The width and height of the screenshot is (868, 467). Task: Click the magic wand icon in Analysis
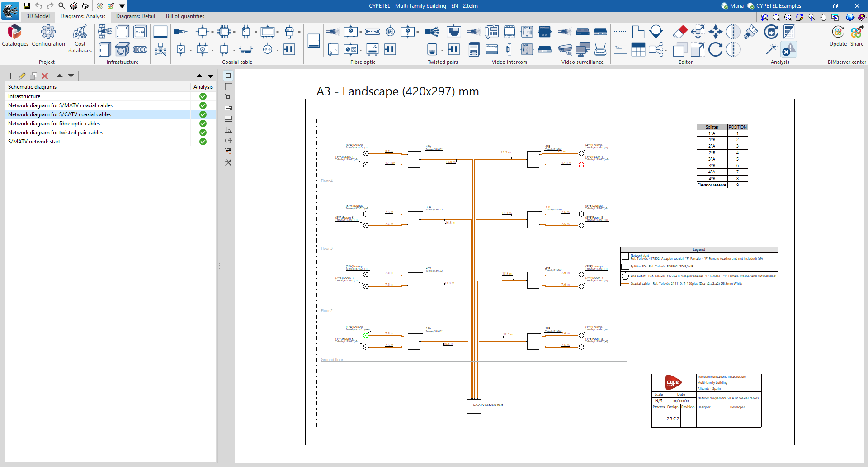771,49
